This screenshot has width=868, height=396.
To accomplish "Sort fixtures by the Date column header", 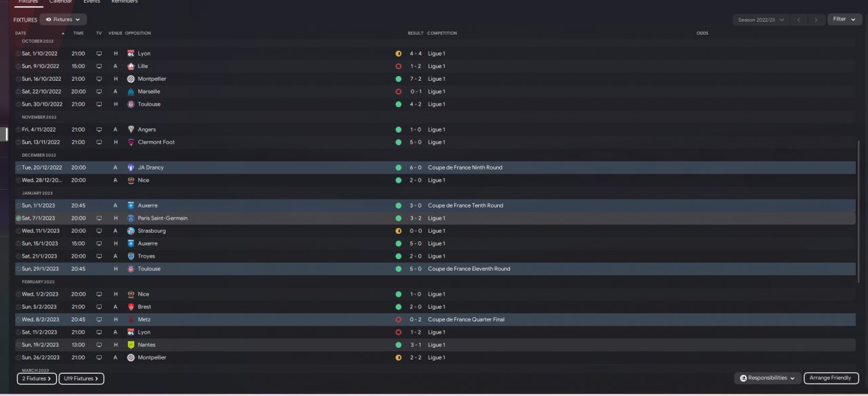I will [21, 33].
